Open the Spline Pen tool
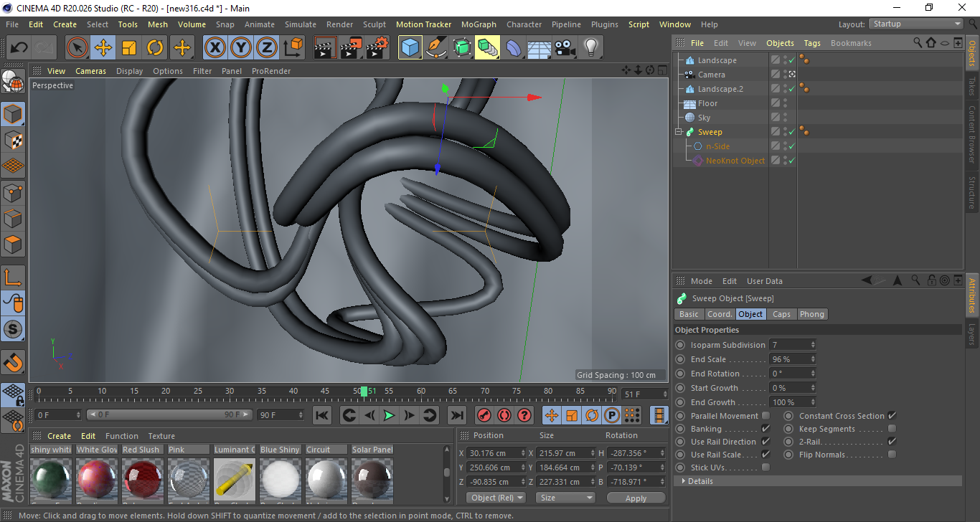Image resolution: width=980 pixels, height=522 pixels. [x=436, y=48]
